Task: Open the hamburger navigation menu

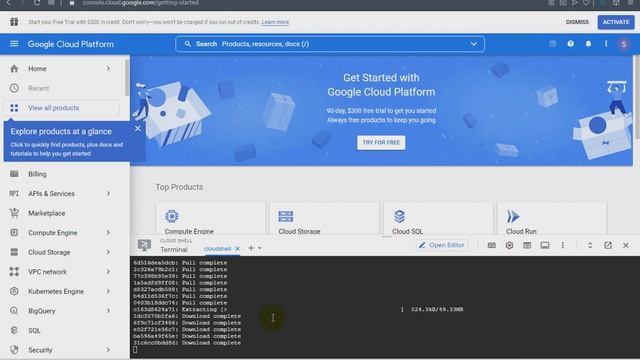Action: point(14,44)
